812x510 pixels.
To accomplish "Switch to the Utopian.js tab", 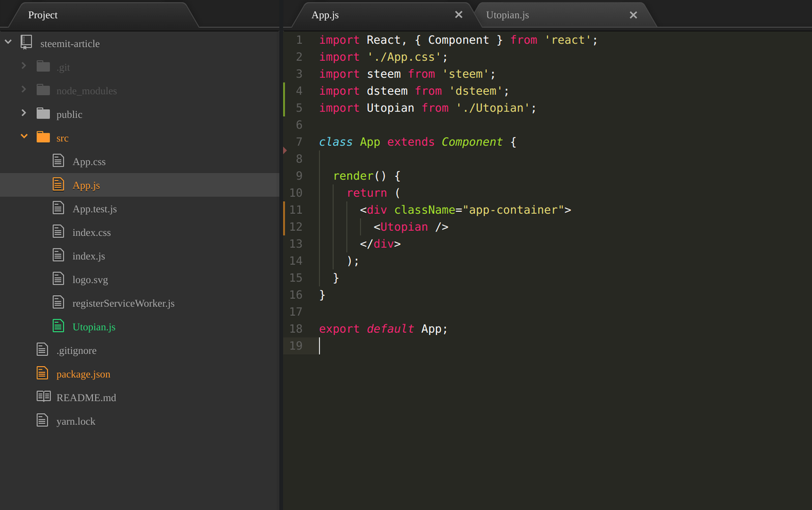I will click(x=507, y=15).
